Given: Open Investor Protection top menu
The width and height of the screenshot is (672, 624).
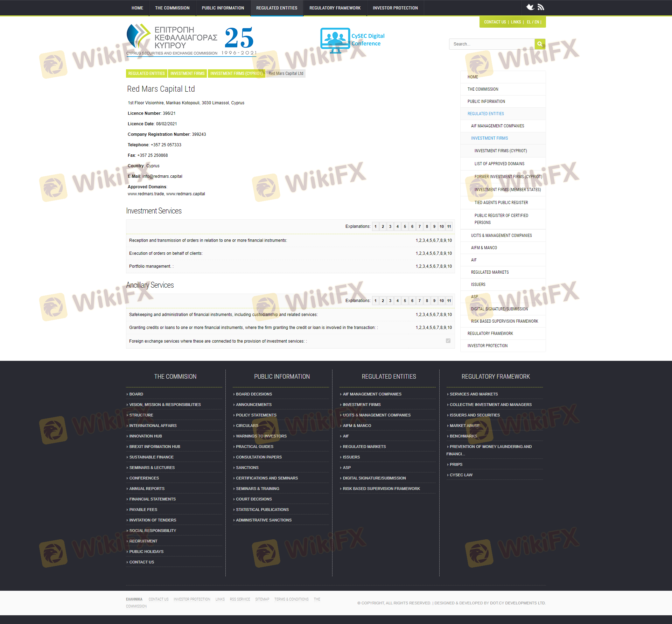Looking at the screenshot, I should (x=395, y=8).
